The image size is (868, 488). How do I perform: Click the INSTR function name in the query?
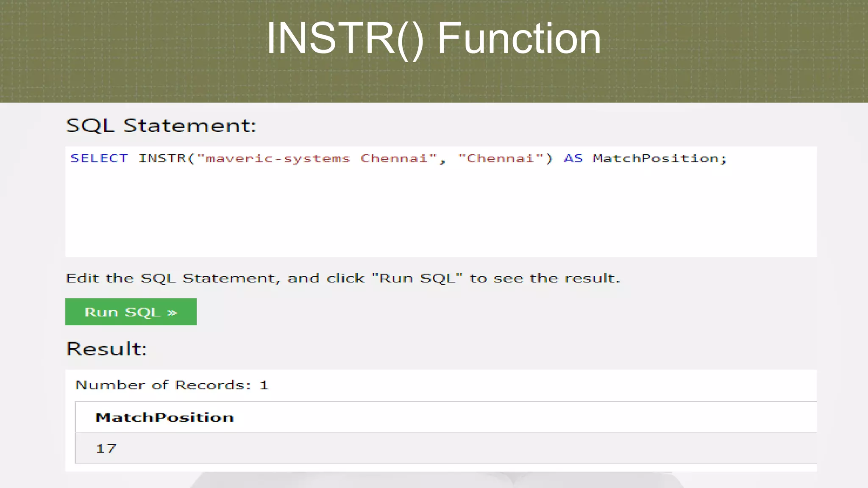[x=162, y=158]
